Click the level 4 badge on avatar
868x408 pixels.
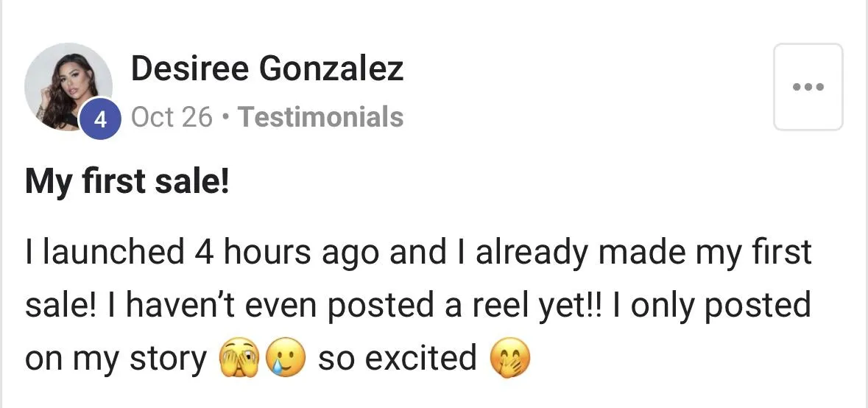[100, 119]
